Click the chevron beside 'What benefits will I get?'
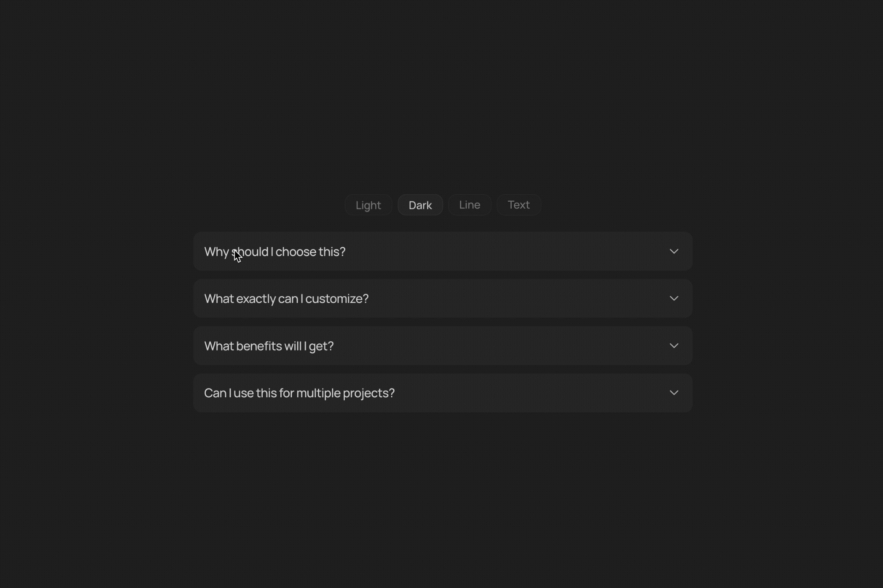 pos(674,346)
